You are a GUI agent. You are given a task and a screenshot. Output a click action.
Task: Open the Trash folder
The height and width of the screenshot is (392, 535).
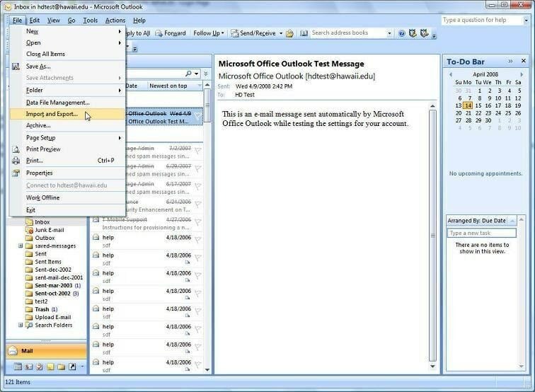click(x=42, y=309)
